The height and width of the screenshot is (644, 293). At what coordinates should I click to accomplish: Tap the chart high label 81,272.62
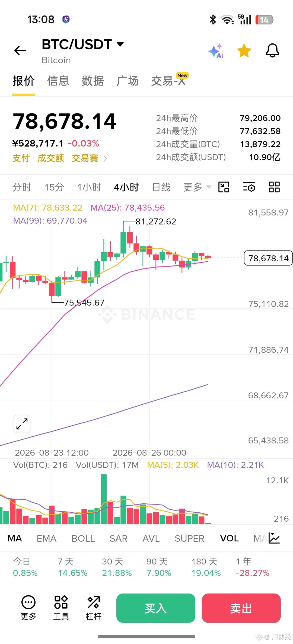[156, 221]
